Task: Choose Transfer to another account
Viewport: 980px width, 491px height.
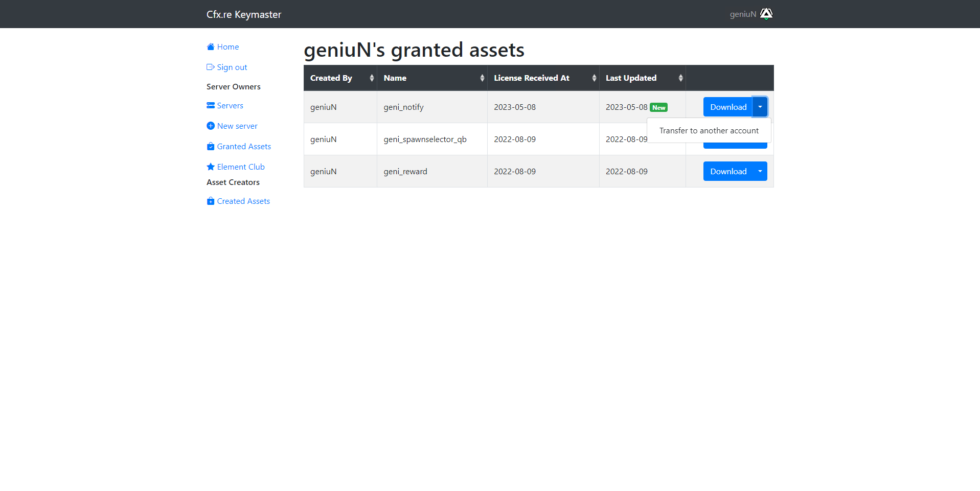Action: tap(709, 131)
